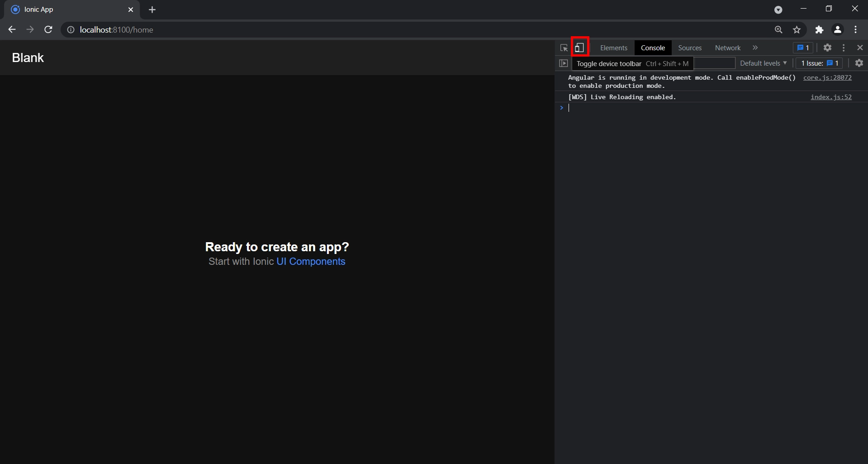Image resolution: width=868 pixels, height=464 pixels.
Task: Open console settings gear
Action: [x=859, y=63]
